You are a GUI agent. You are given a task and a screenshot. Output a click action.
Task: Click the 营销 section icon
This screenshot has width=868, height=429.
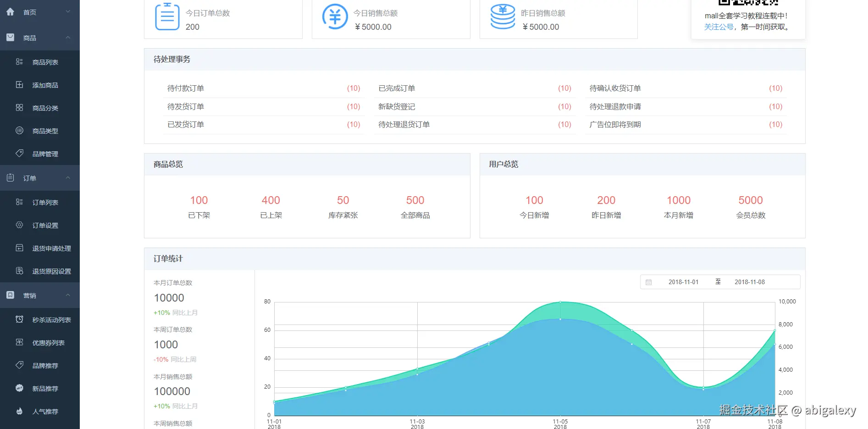pyautogui.click(x=10, y=295)
